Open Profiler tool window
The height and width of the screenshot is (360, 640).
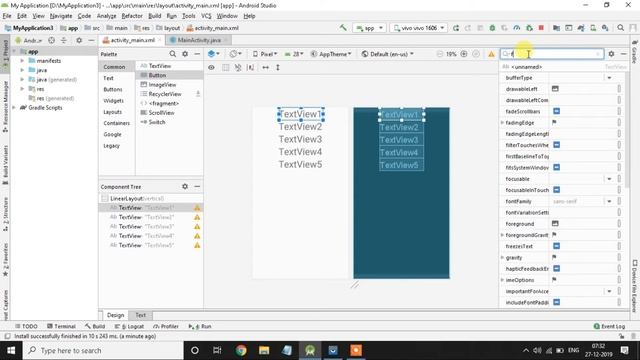(x=166, y=327)
